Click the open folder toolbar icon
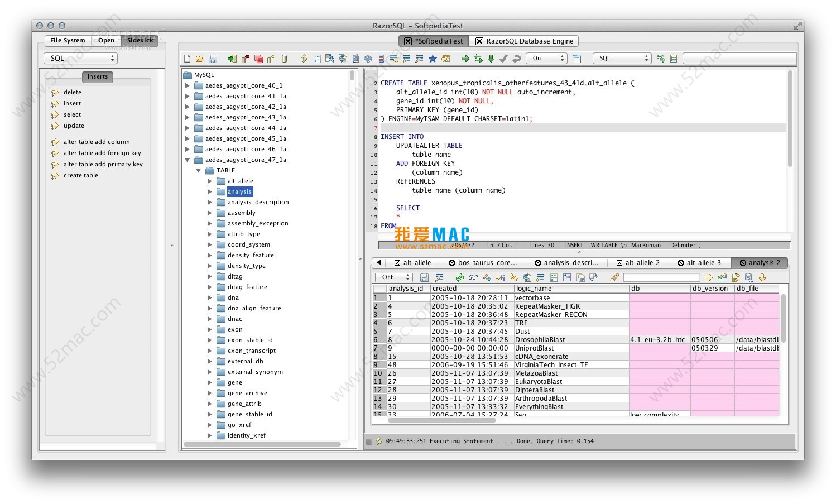Image resolution: width=836 pixels, height=504 pixels. [x=200, y=59]
